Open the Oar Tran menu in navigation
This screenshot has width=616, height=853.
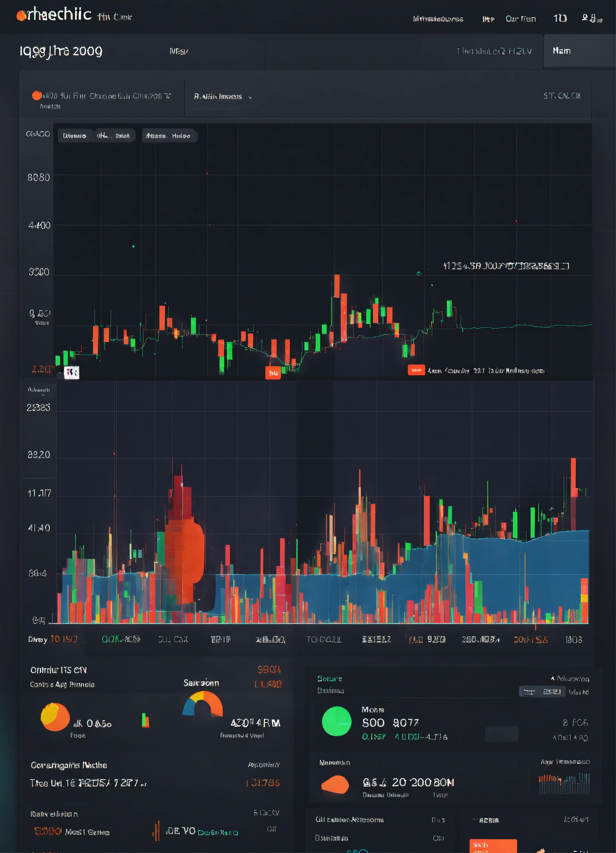520,19
